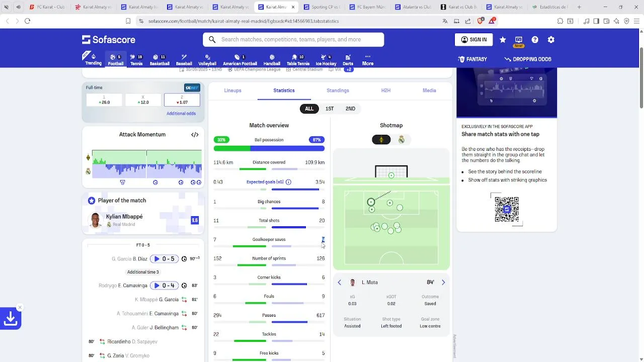644x362 pixels.
Task: Click the xG info circle icon
Action: tap(288, 182)
